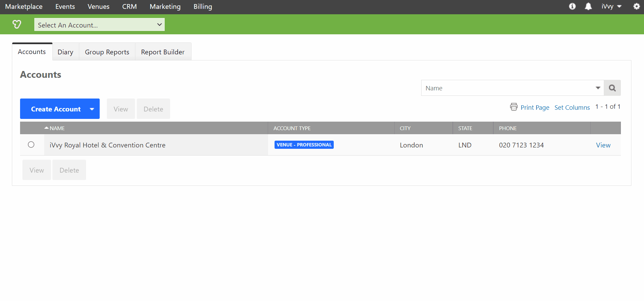Click the View button above the table
644x301 pixels.
point(121,109)
